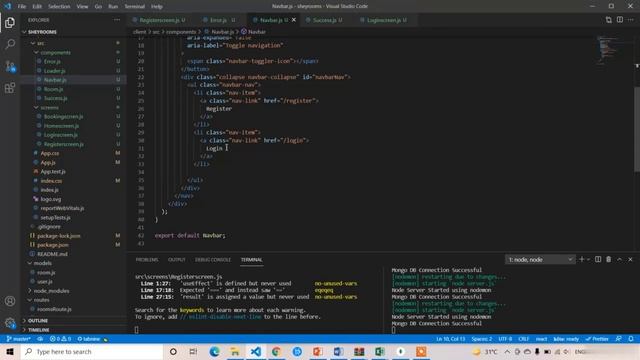The height and width of the screenshot is (360, 640).
Task: Open Excel from taskbar
Action: pyautogui.click(x=380, y=351)
